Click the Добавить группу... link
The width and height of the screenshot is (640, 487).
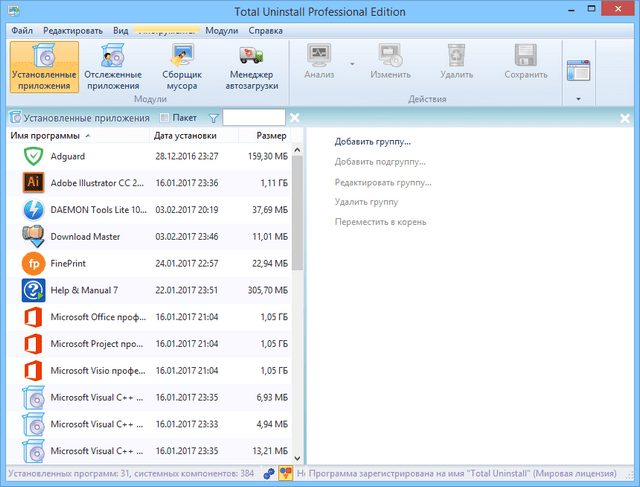point(372,142)
